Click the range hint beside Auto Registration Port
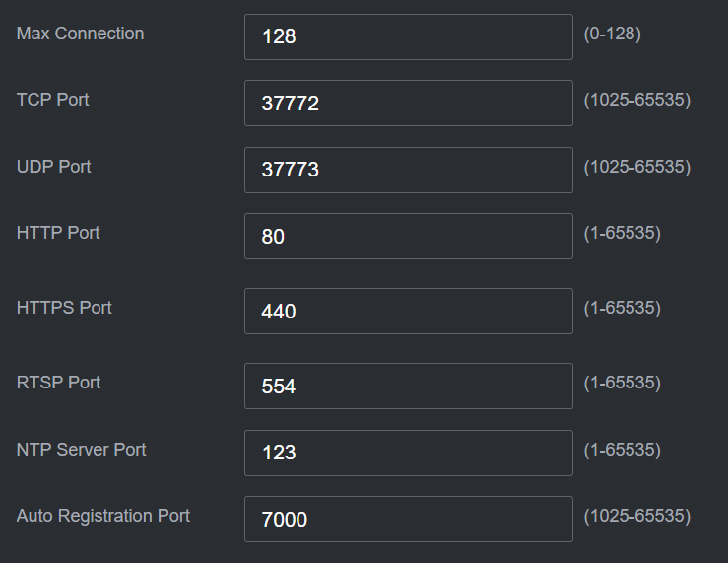This screenshot has width=728, height=563. click(x=636, y=516)
